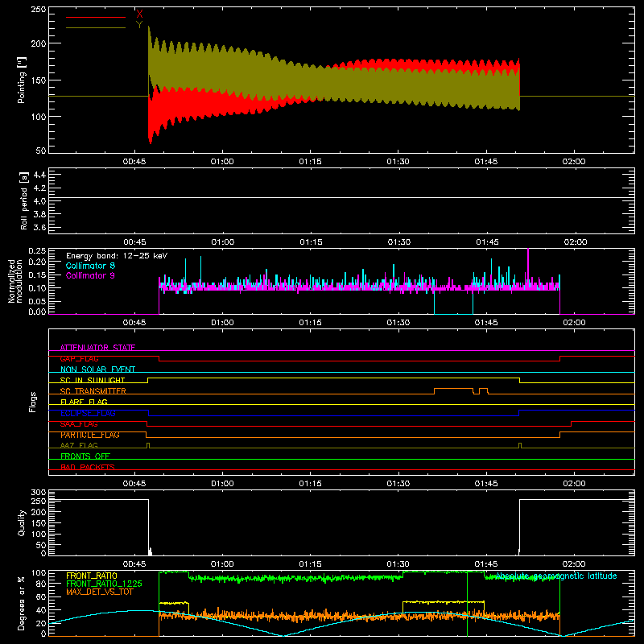Click the 0.25 tick on modulation axis
Image resolution: width=644 pixels, height=644 pixels.
click(x=37, y=250)
